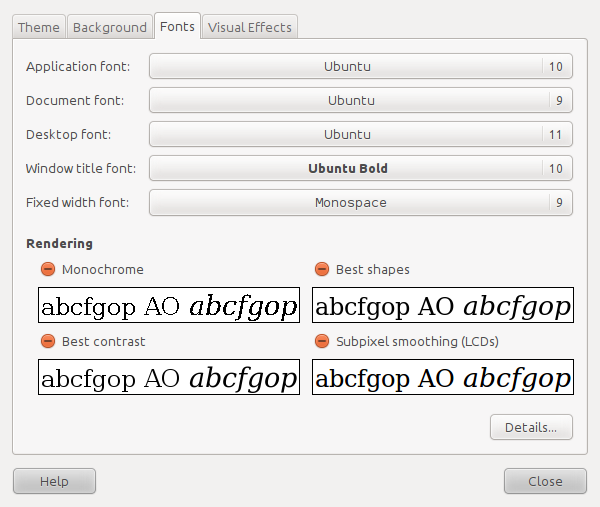Screen dimensions: 600x507
Task: Select the Monochrome rendering radio button
Action: pyautogui.click(x=48, y=269)
